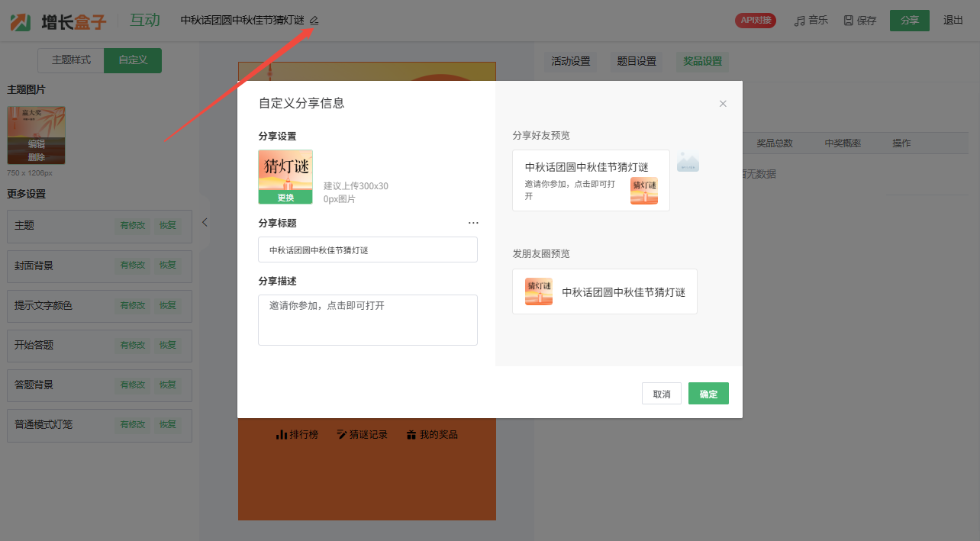Click the save disk icon in header
Viewport: 980px width, 541px height.
[848, 21]
